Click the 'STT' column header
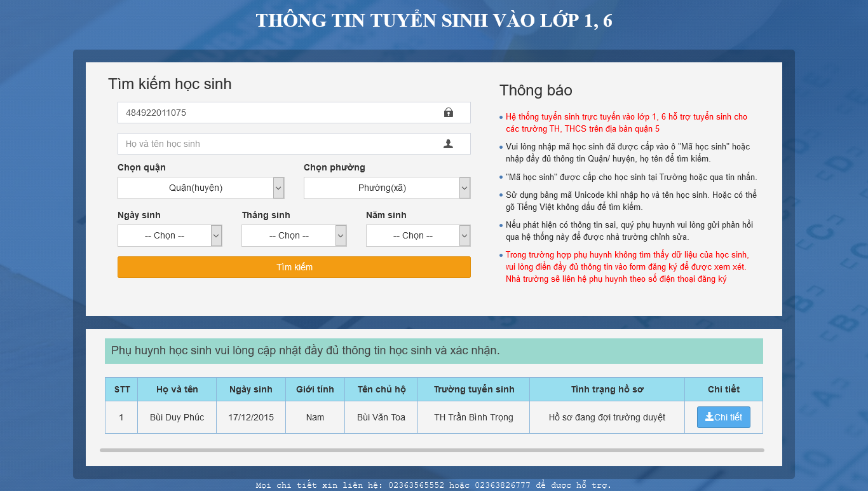Viewport: 868px width, 491px height. pyautogui.click(x=121, y=389)
